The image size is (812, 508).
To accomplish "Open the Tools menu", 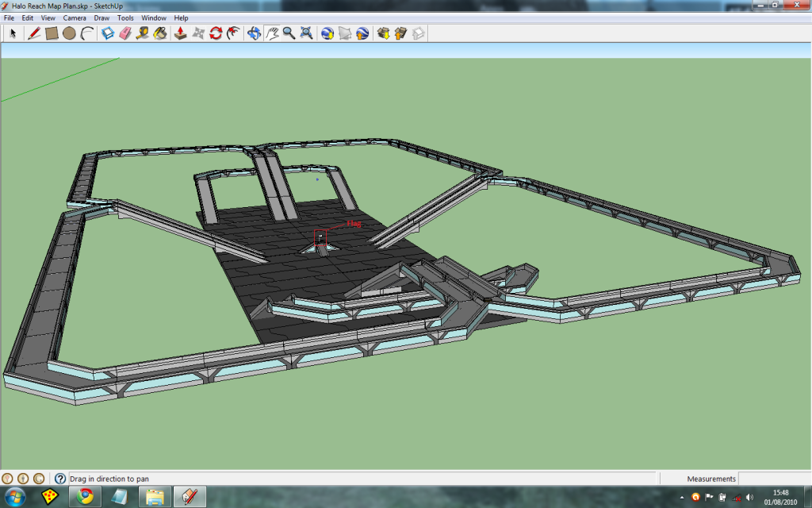I will point(125,17).
